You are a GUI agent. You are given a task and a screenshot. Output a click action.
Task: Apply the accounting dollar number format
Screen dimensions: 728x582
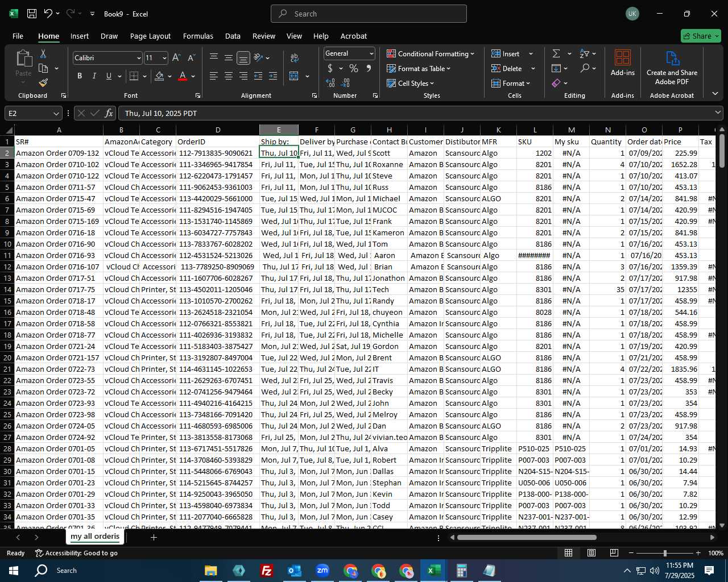click(x=330, y=68)
